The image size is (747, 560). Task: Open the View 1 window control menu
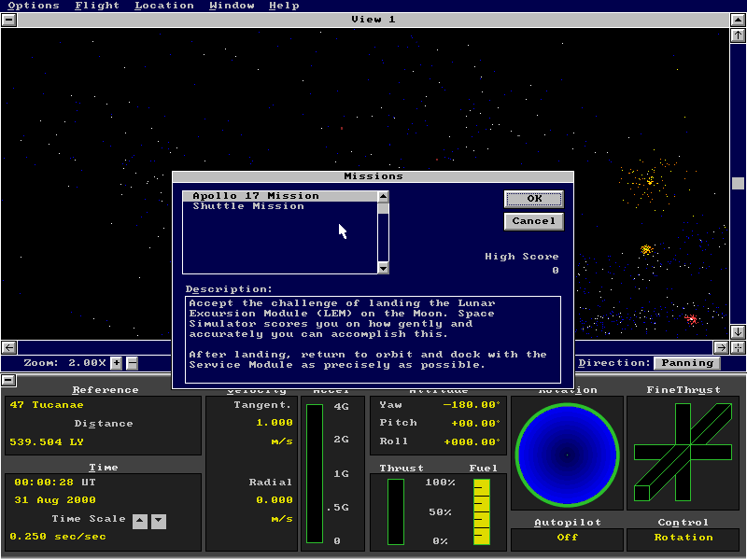[x=8, y=20]
